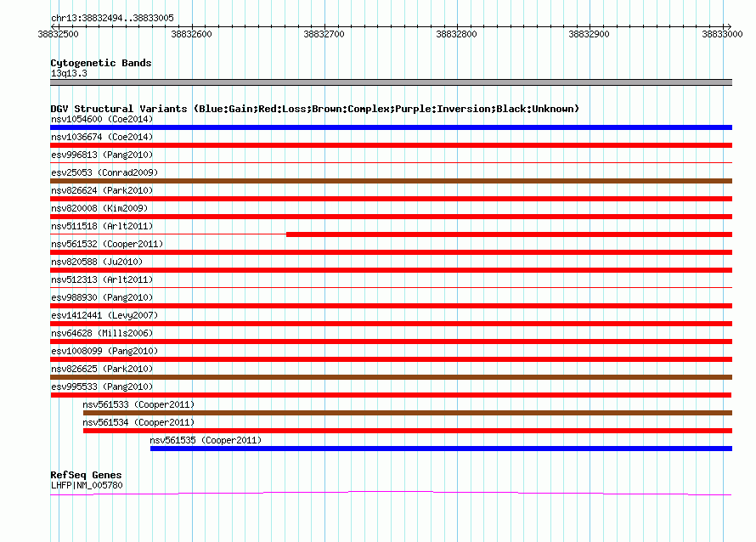Select variant label nsv1036674 (Coe2014)
Viewport: 756px width, 542px height.
click(102, 137)
